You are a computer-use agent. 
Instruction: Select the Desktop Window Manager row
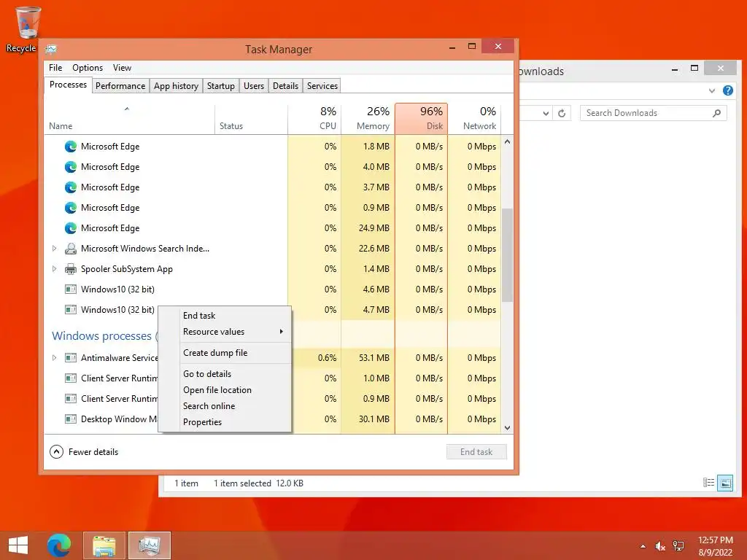click(273, 419)
